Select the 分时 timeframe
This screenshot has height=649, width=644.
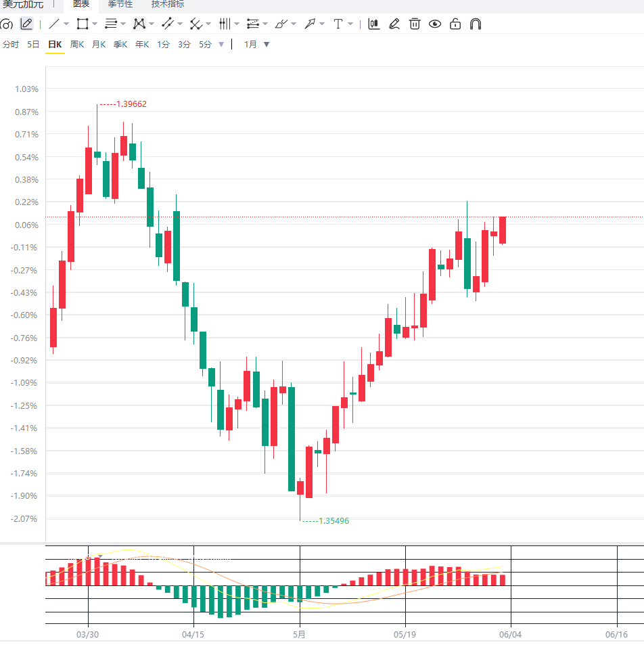tap(11, 44)
